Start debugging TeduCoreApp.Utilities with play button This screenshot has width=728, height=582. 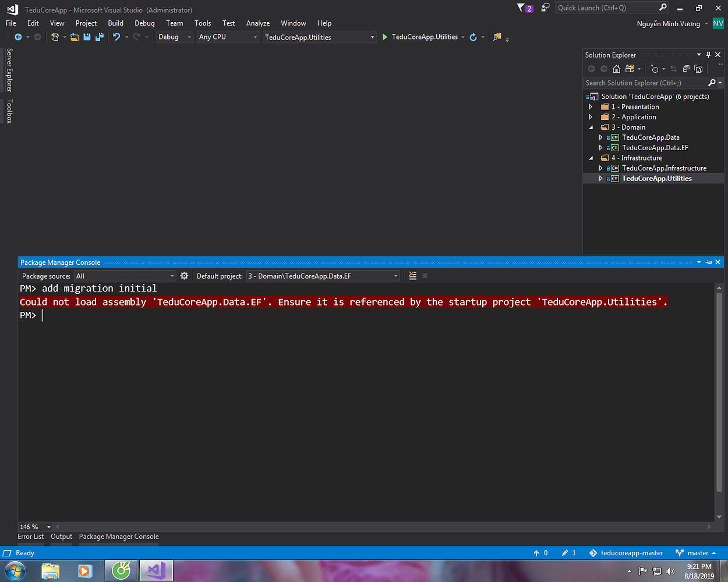coord(385,37)
